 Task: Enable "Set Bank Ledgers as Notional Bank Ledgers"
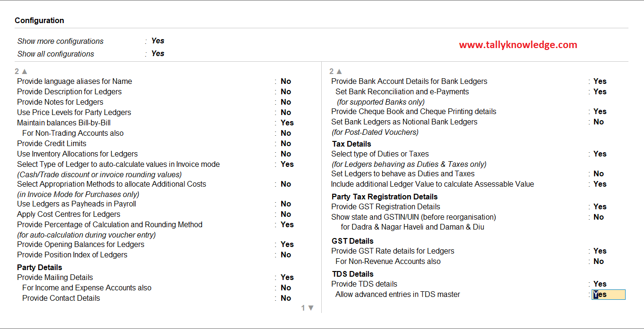pos(598,122)
